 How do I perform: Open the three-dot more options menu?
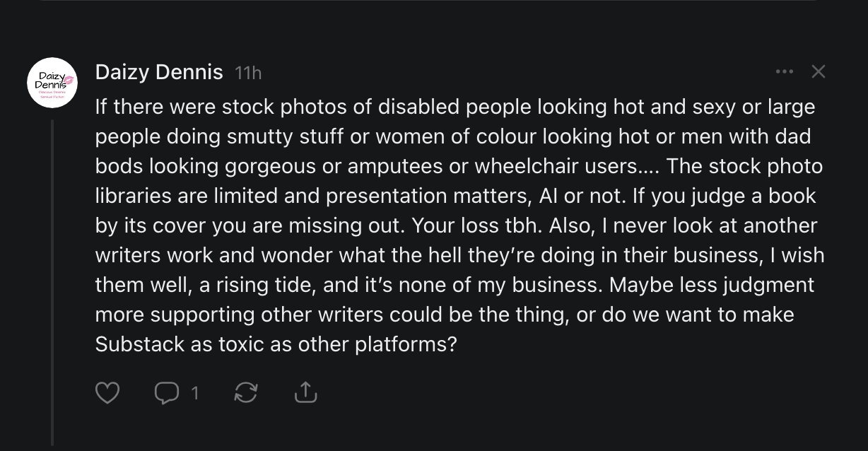pyautogui.click(x=784, y=71)
